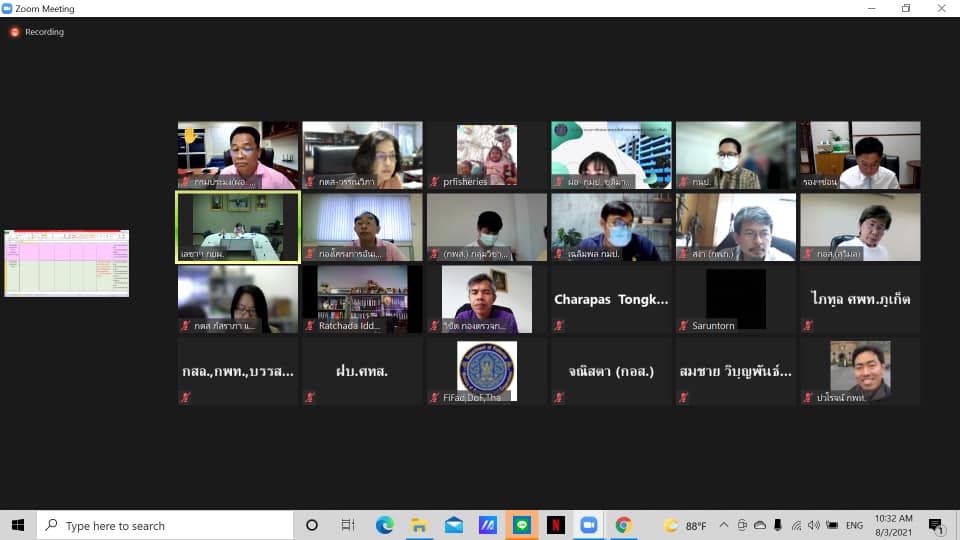Switch to Zoom icon on taskbar

[589, 525]
